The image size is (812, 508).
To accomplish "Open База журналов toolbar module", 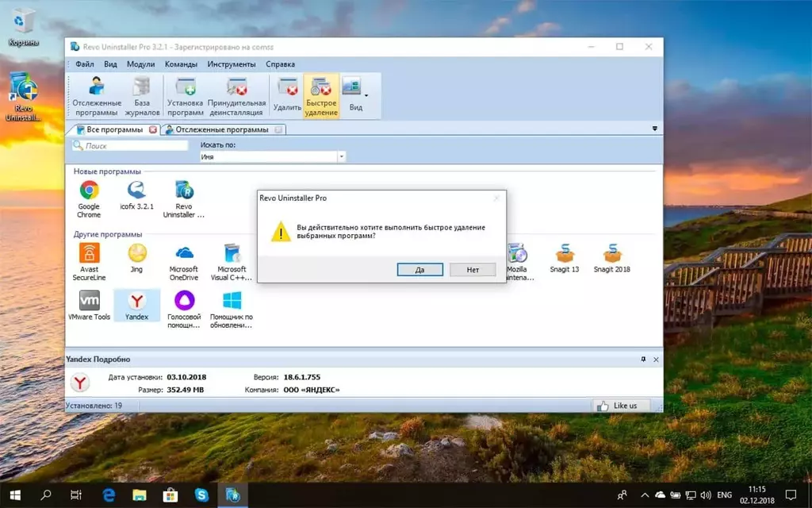I will coord(142,96).
